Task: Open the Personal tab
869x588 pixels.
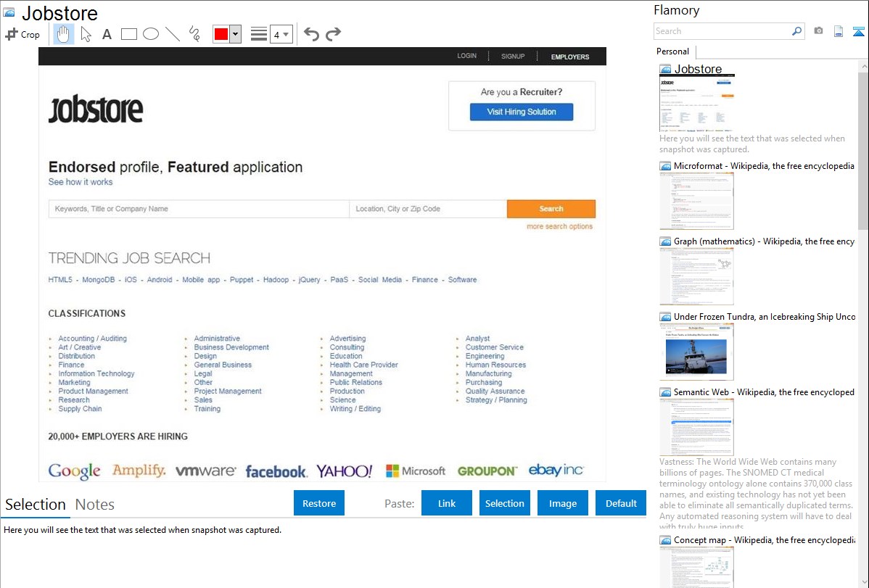Action: (672, 51)
